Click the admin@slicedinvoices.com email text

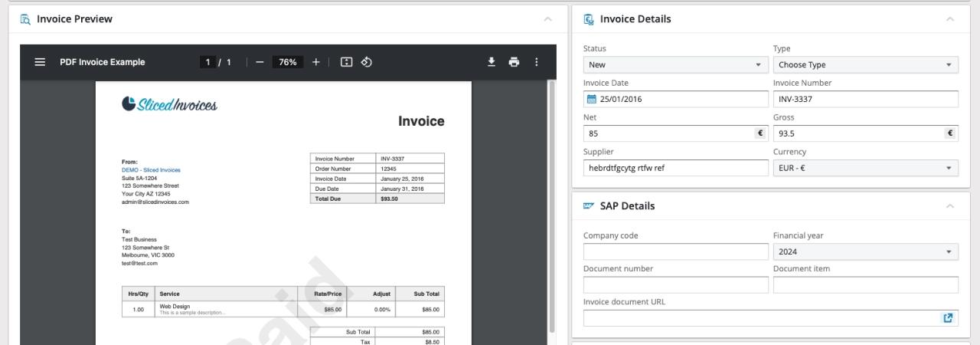pyautogui.click(x=155, y=202)
